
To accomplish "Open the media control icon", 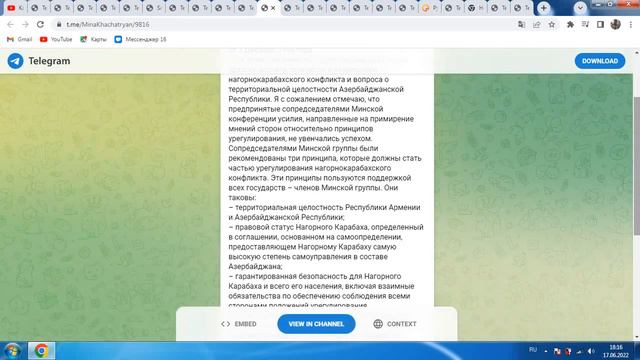I will (585, 24).
